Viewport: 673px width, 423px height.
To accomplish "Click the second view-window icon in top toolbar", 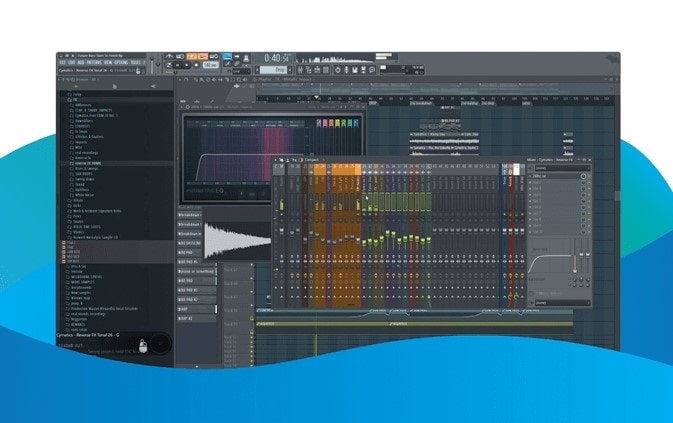I will [x=308, y=69].
